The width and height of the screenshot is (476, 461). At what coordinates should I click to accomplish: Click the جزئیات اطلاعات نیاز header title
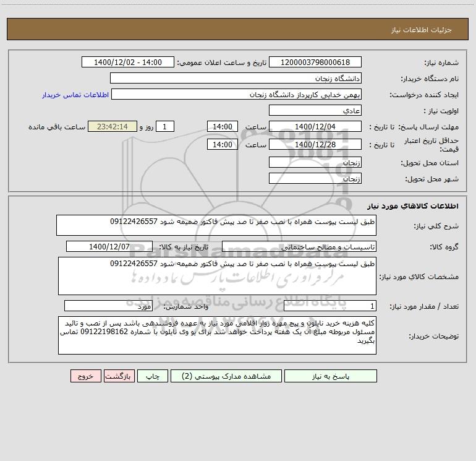coord(422,30)
